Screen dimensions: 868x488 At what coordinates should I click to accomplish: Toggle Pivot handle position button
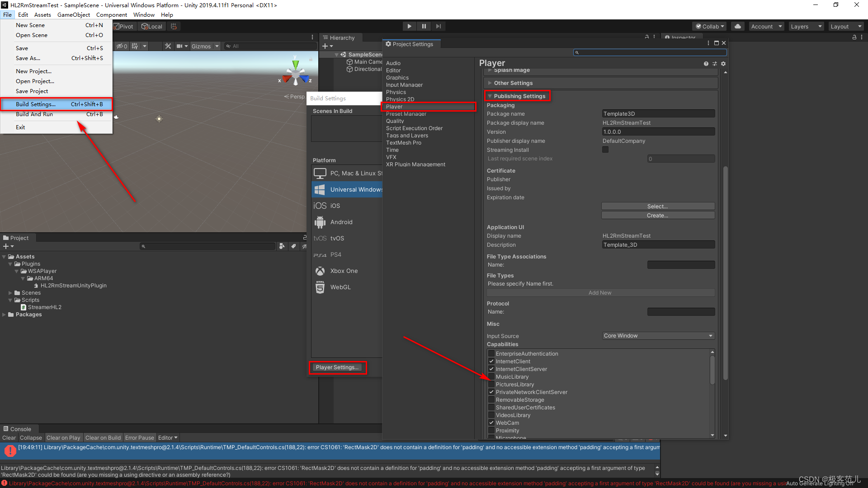tap(123, 26)
